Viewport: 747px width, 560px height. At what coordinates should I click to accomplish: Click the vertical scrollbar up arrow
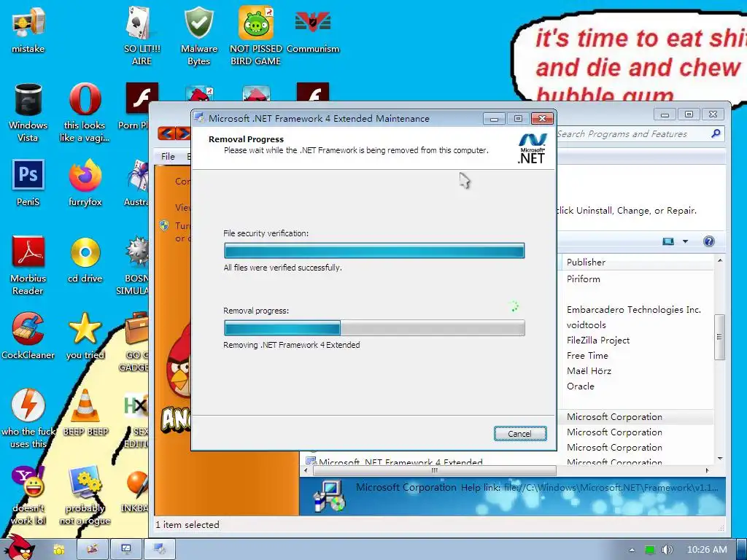720,260
